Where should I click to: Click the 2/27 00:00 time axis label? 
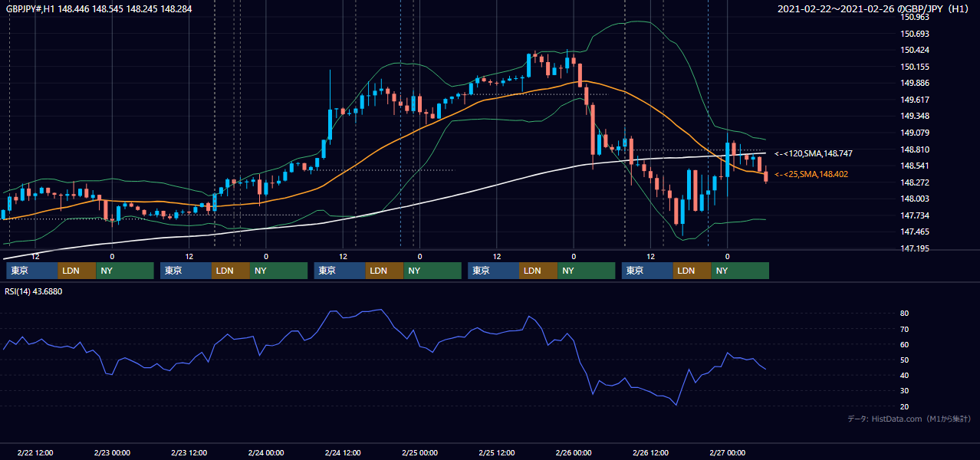pos(727,453)
